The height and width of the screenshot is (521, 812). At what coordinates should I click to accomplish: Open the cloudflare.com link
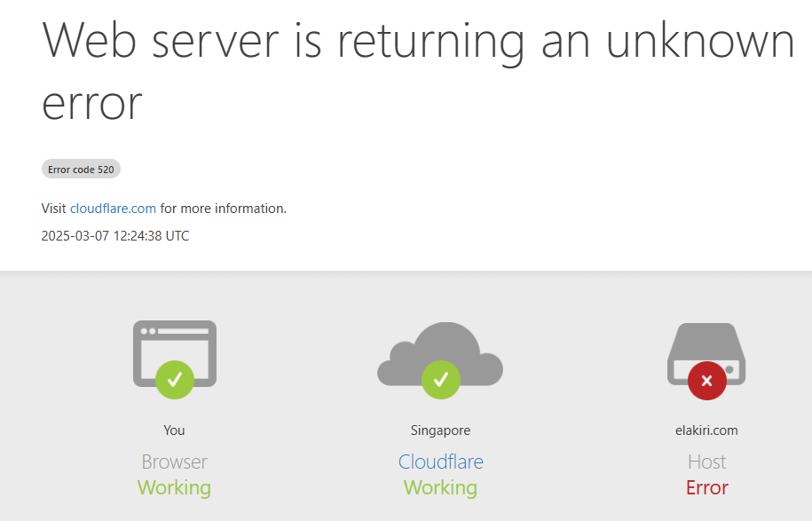click(113, 209)
